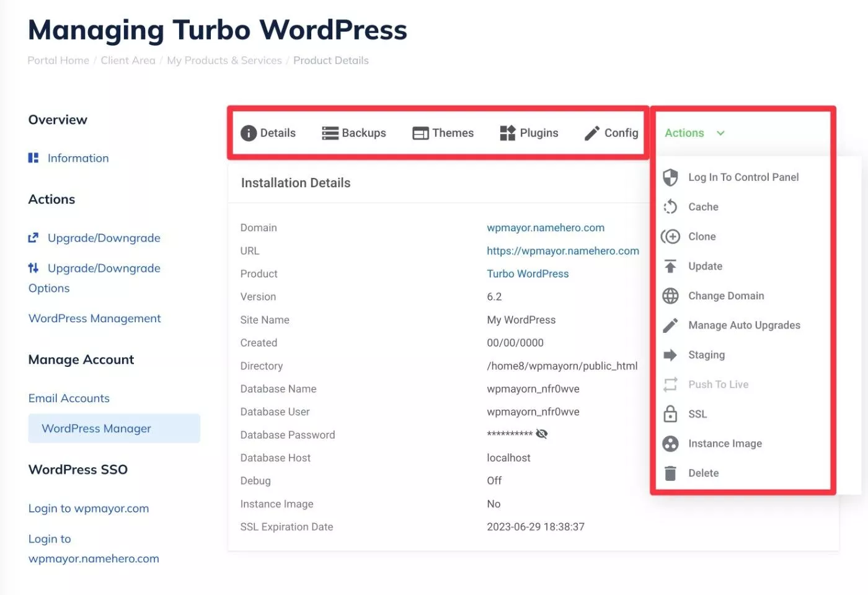The width and height of the screenshot is (868, 595).
Task: Click the directory path /home8/wpmayorn/public_html
Action: [x=562, y=366]
